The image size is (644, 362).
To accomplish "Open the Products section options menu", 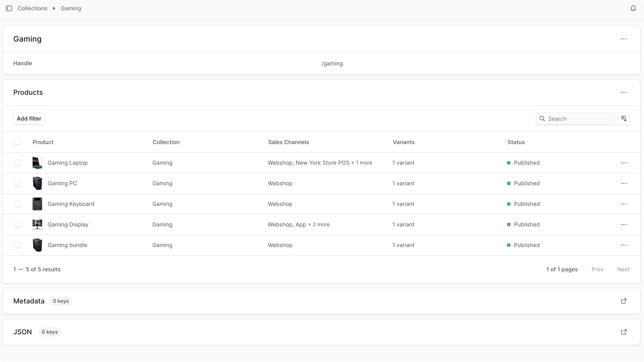I will pyautogui.click(x=624, y=92).
